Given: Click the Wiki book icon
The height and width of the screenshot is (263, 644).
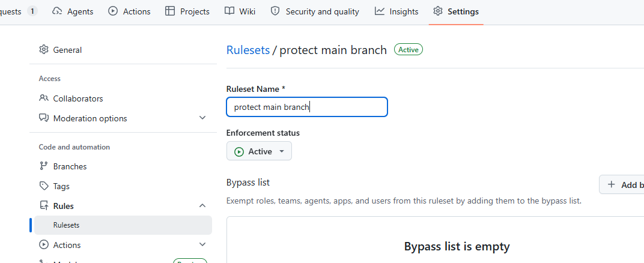Looking at the screenshot, I should [229, 11].
